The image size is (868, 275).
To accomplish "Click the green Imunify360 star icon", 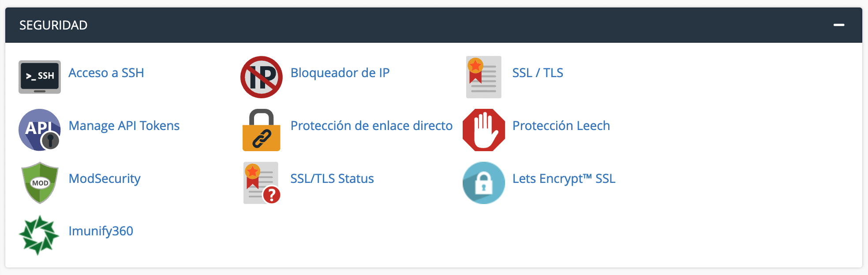I will coord(39,235).
